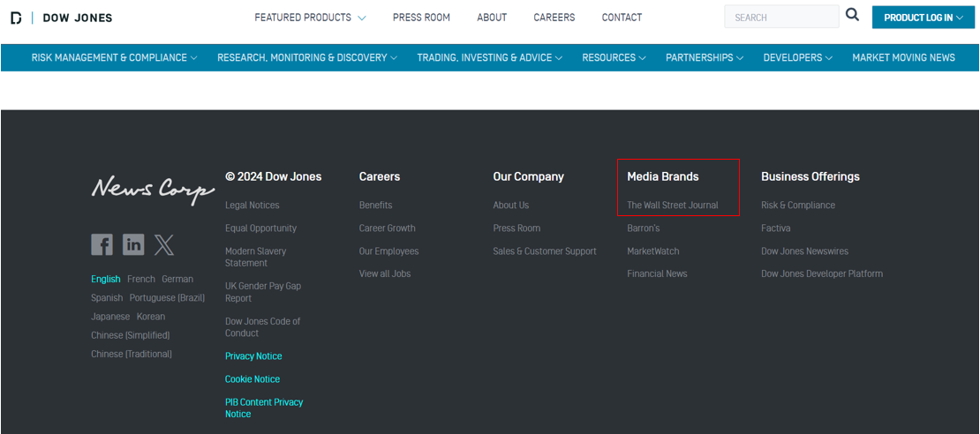980x434 pixels.
Task: Open the Cookie Notice link
Action: tap(253, 379)
